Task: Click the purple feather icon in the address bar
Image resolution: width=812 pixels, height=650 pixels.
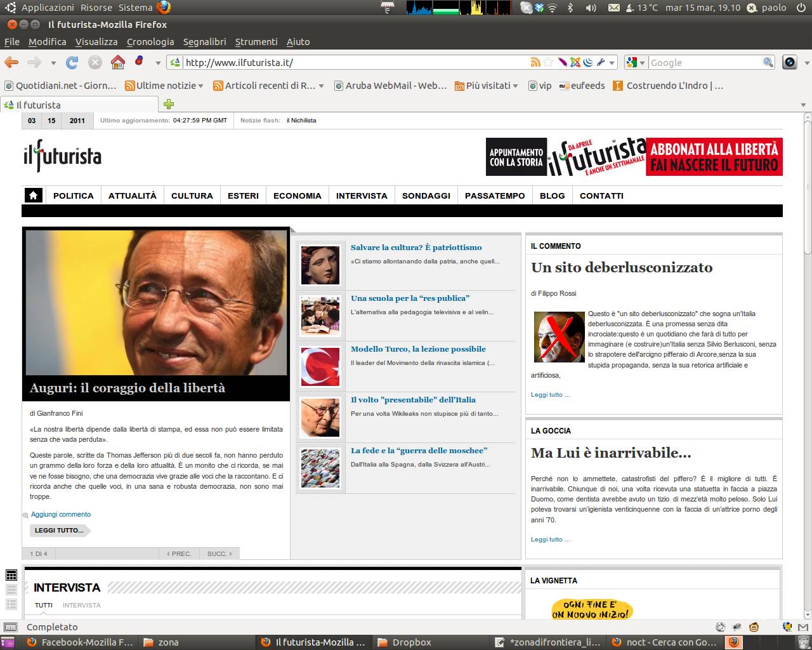Action: 562,62
